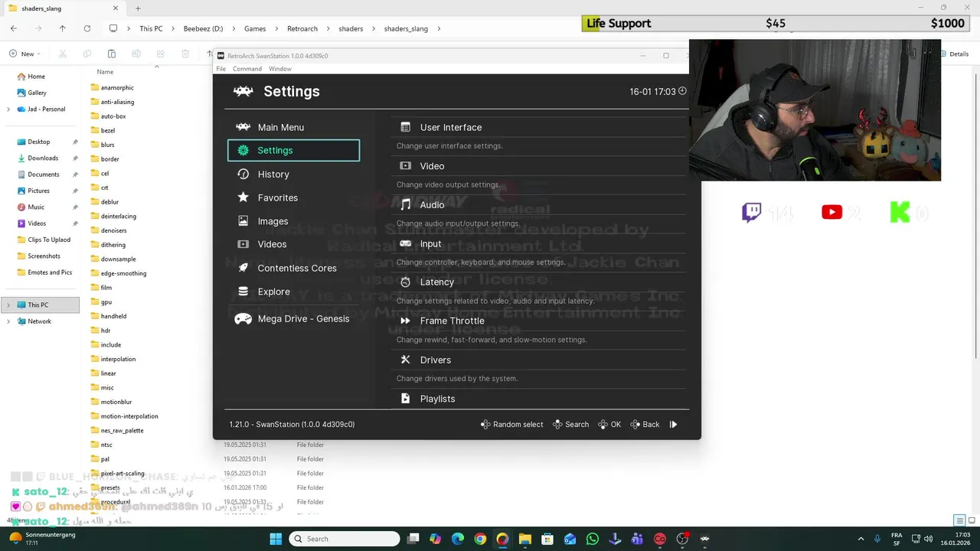This screenshot has height=551, width=980.
Task: Click the Drivers tools icon
Action: [406, 360]
